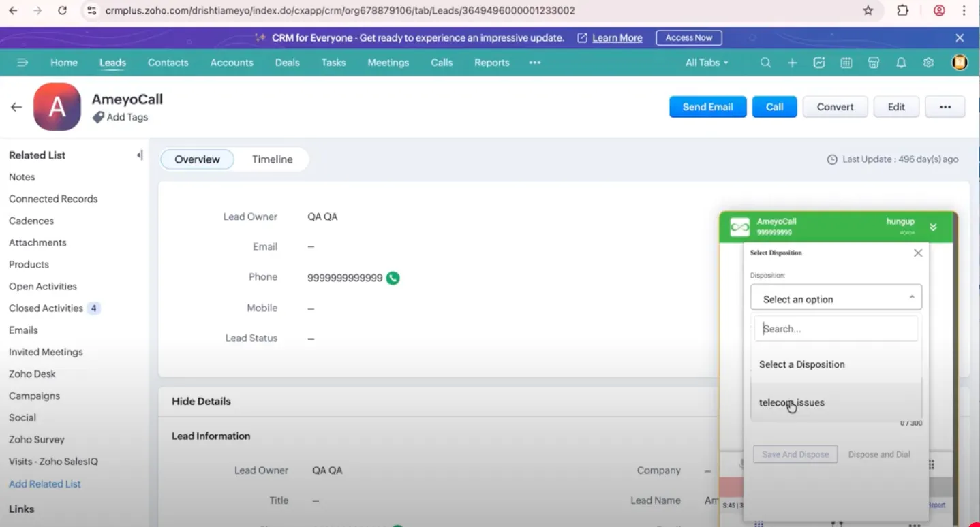Open browser extensions puzzle icon

[x=903, y=11]
